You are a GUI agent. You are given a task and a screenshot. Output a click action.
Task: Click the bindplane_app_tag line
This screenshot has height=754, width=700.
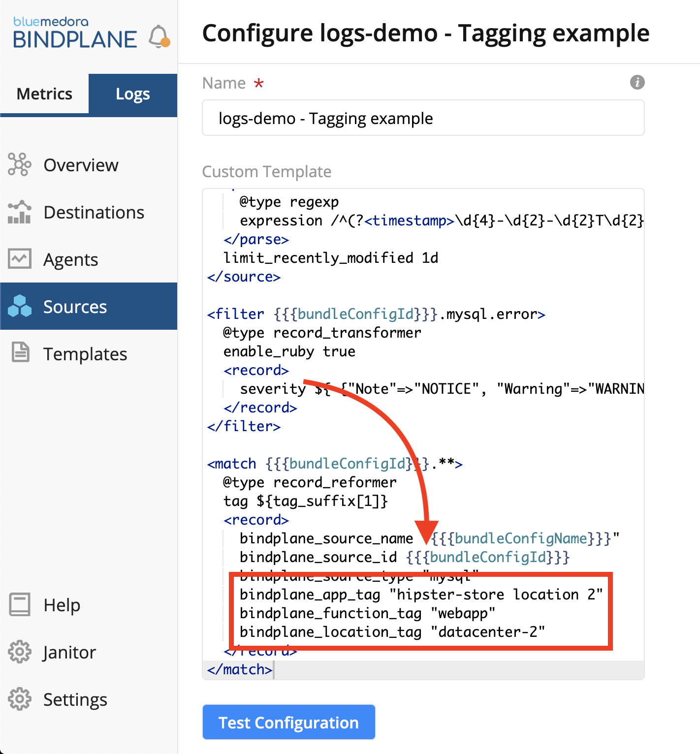tap(421, 595)
